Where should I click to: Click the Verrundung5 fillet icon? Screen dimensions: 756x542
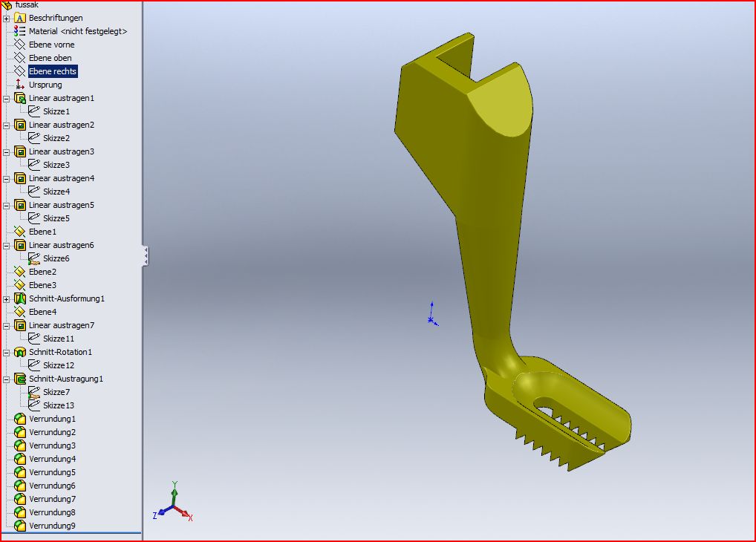click(20, 472)
